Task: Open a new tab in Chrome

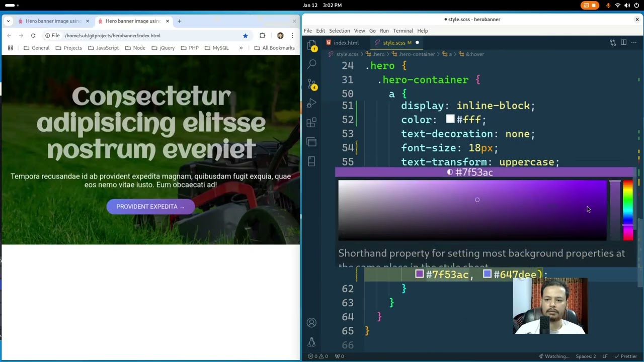Action: pos(179,21)
